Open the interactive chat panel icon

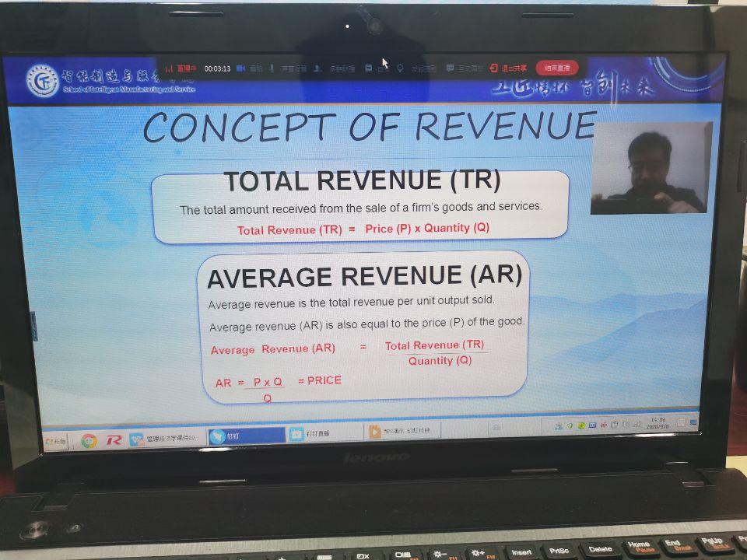click(450, 68)
